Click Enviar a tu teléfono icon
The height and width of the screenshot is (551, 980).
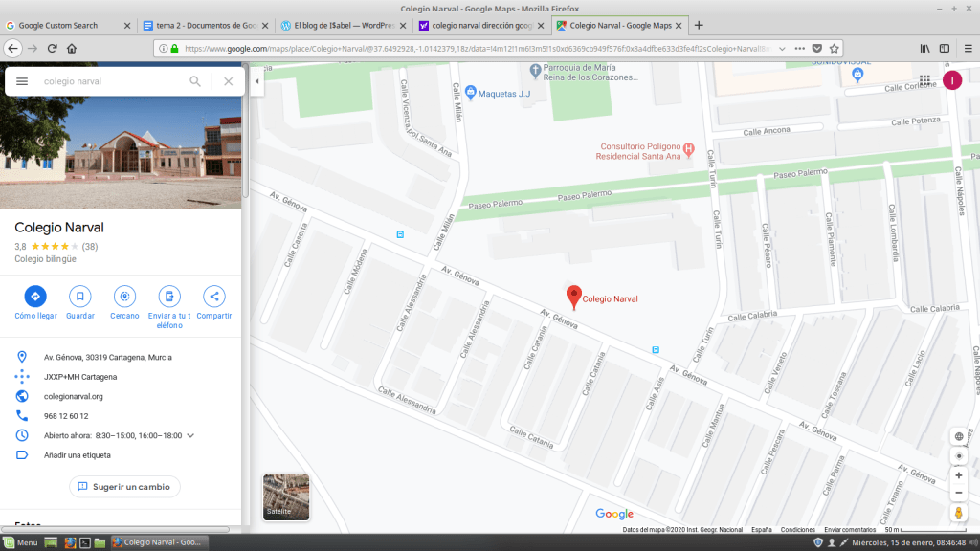(169, 296)
